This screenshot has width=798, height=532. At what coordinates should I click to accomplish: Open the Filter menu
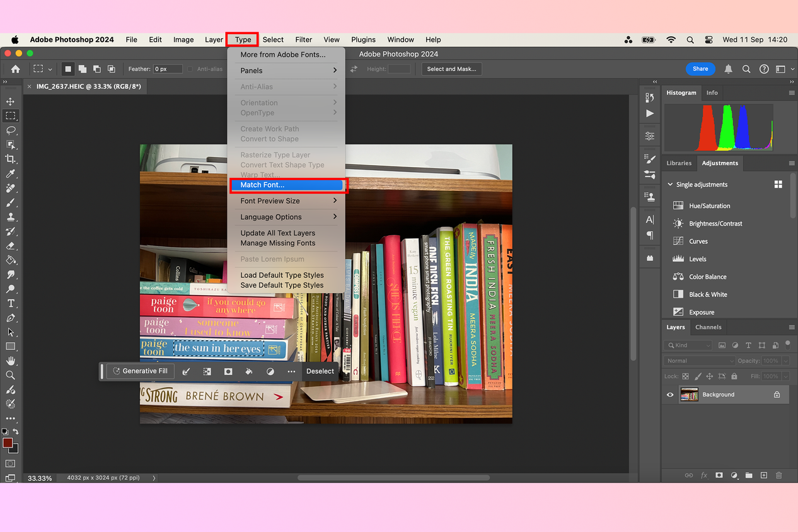pos(304,40)
